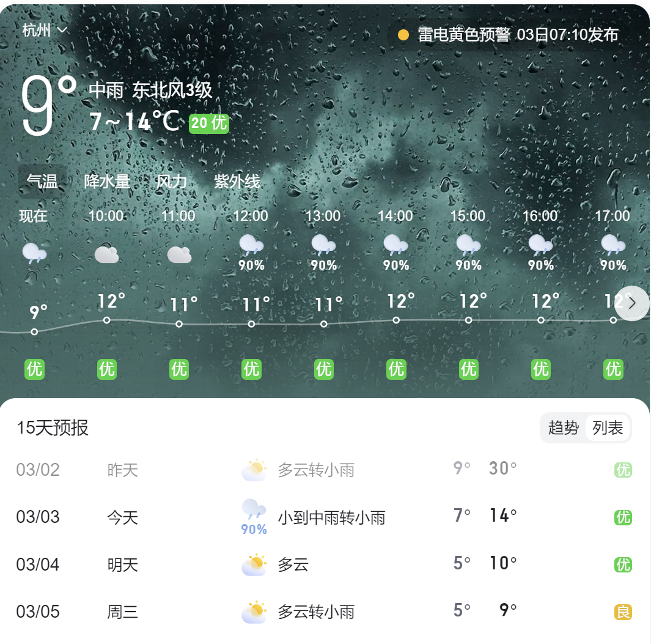Select the 气温 tab

click(42, 182)
